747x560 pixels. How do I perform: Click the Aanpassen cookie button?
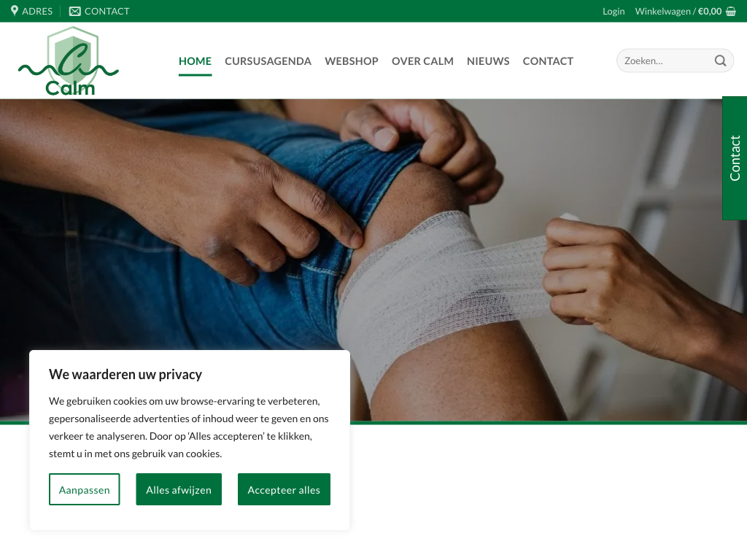click(x=85, y=489)
